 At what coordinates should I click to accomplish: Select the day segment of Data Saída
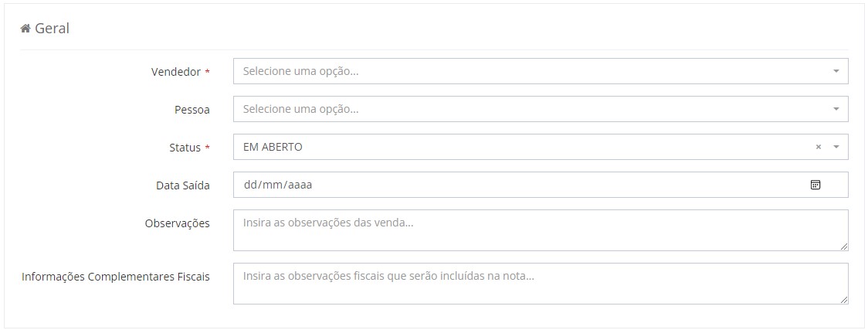[x=249, y=185]
